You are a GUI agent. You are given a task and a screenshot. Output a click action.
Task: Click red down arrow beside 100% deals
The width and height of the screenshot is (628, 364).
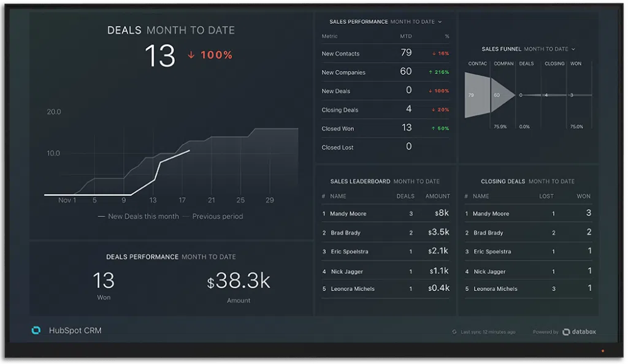tap(191, 55)
